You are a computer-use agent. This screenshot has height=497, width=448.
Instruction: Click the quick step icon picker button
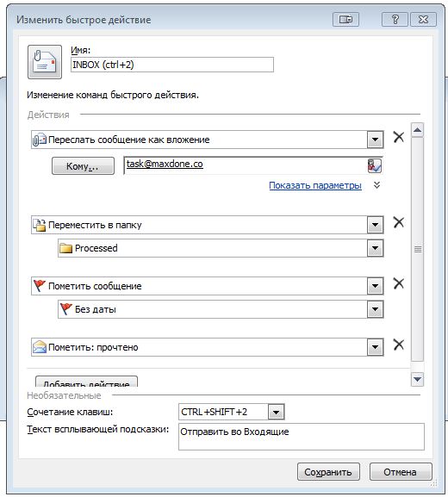pyautogui.click(x=45, y=62)
